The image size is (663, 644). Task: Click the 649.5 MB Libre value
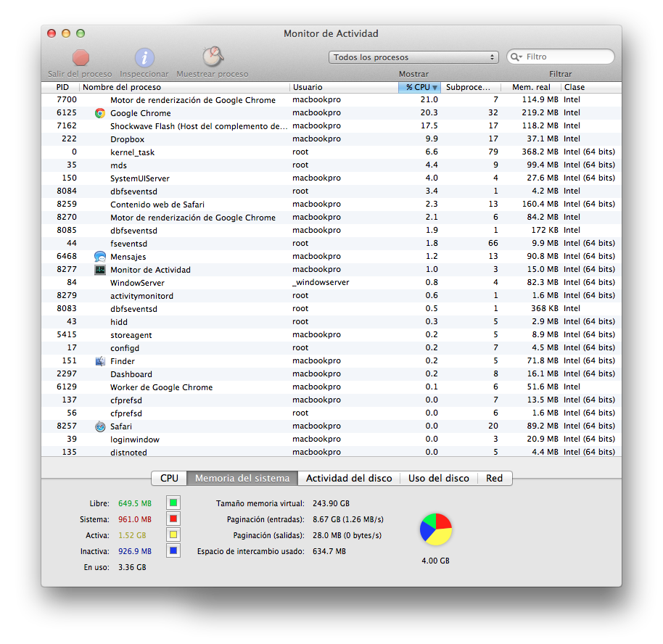[135, 503]
